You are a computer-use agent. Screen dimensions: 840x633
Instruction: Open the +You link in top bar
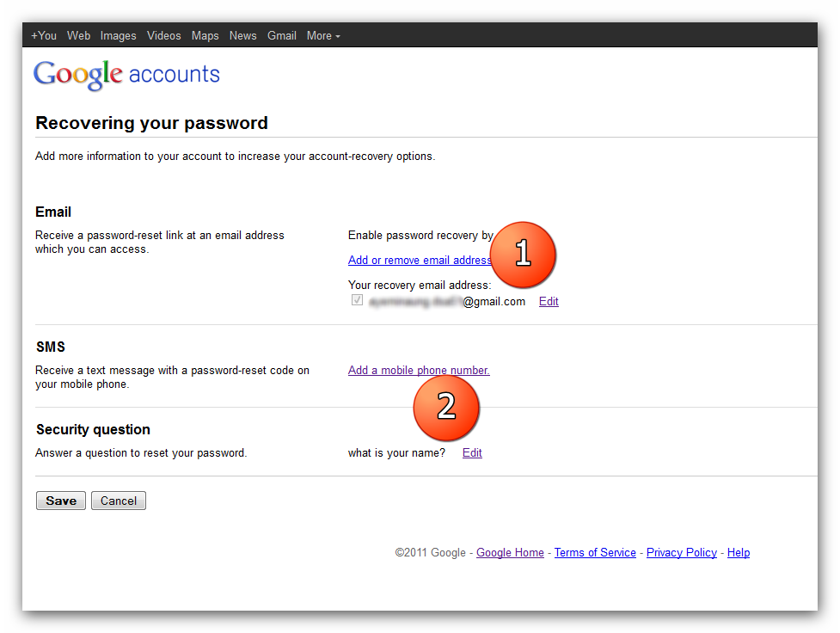pos(43,36)
